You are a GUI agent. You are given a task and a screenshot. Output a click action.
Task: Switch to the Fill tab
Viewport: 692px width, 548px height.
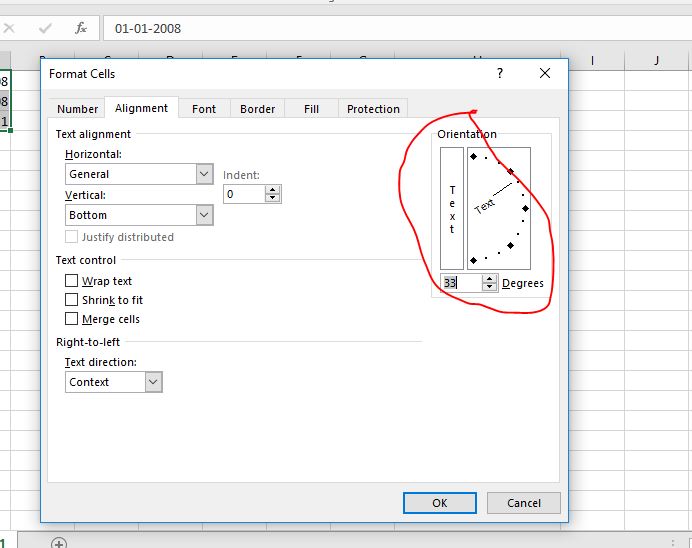311,109
